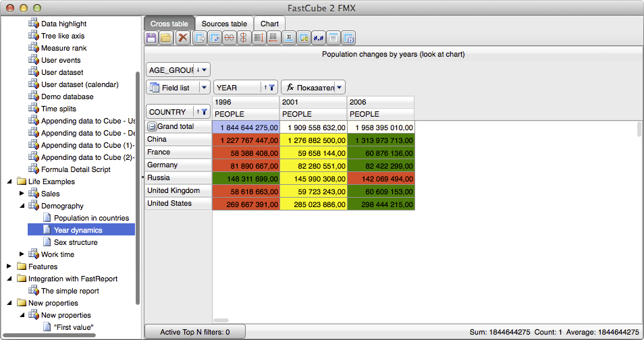644x340 pixels.
Task: Select Population in countries tree item
Action: point(91,218)
